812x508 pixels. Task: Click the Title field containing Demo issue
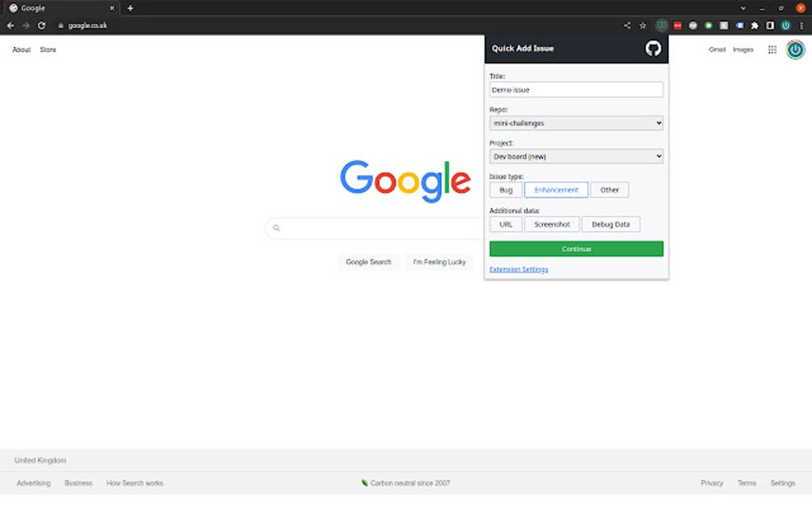click(x=576, y=89)
